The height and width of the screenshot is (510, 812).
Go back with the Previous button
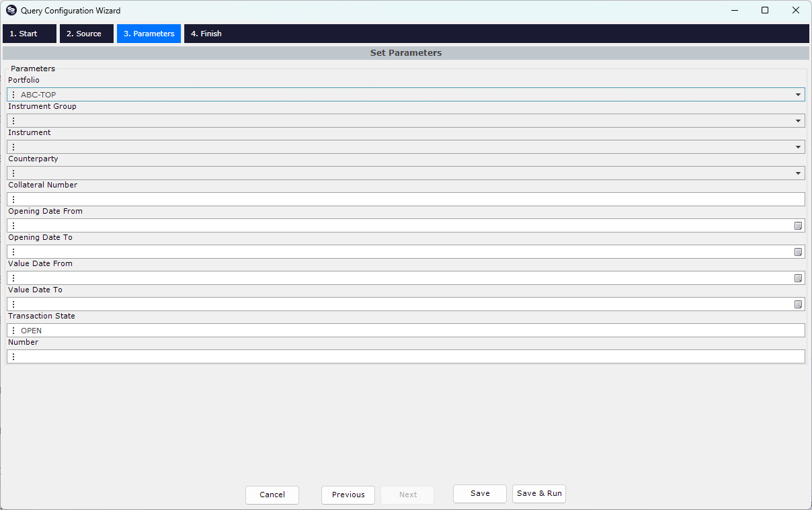point(348,495)
